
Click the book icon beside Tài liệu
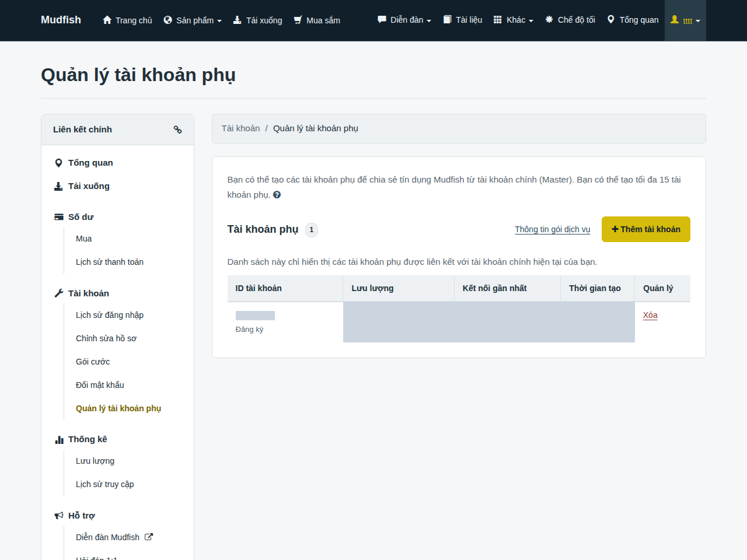(x=448, y=19)
